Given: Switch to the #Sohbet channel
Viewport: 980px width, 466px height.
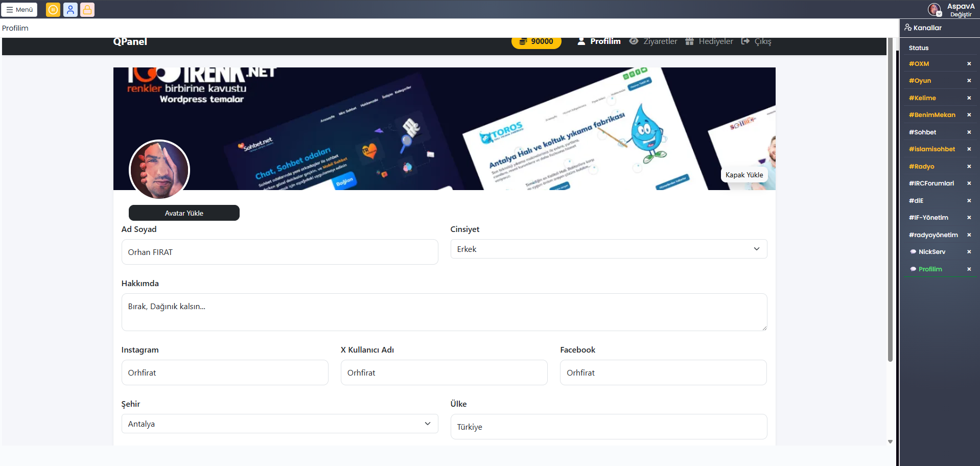Looking at the screenshot, I should pos(922,132).
